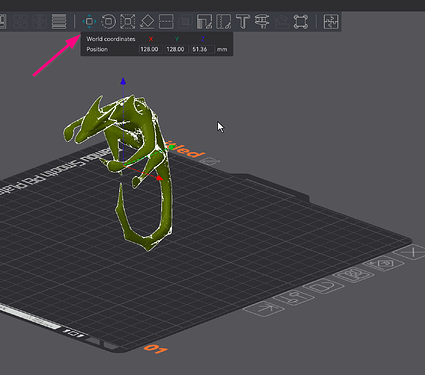Select the square icon with corner circles
Screen dimensions: 425x375
(x=301, y=22)
